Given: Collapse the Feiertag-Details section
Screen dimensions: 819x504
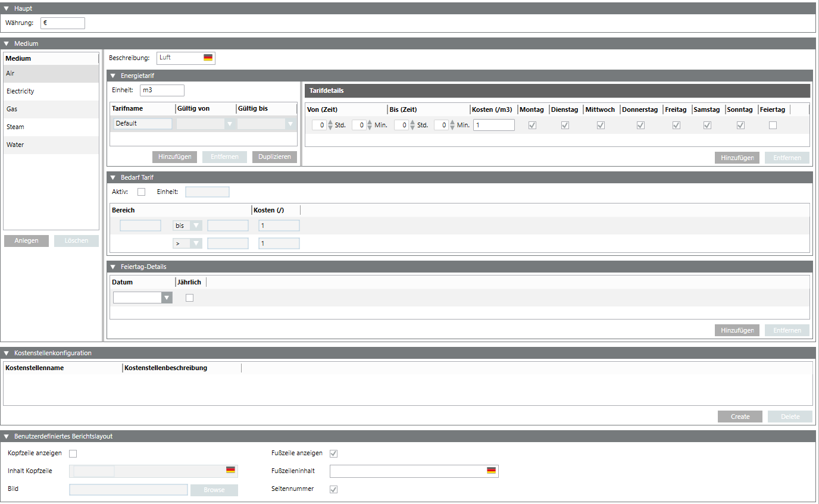Looking at the screenshot, I should click(113, 267).
